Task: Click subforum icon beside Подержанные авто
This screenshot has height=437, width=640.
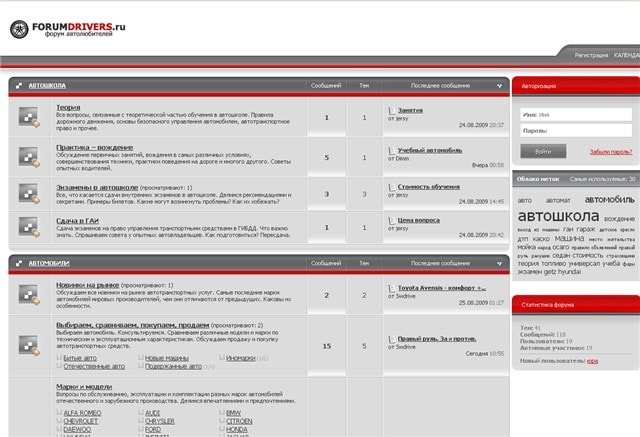Action: tap(141, 366)
